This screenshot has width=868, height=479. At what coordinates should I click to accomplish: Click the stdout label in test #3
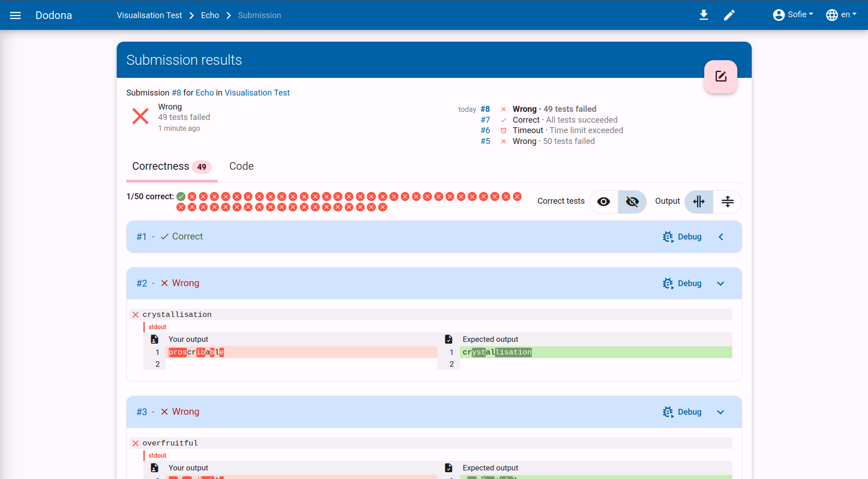157,455
